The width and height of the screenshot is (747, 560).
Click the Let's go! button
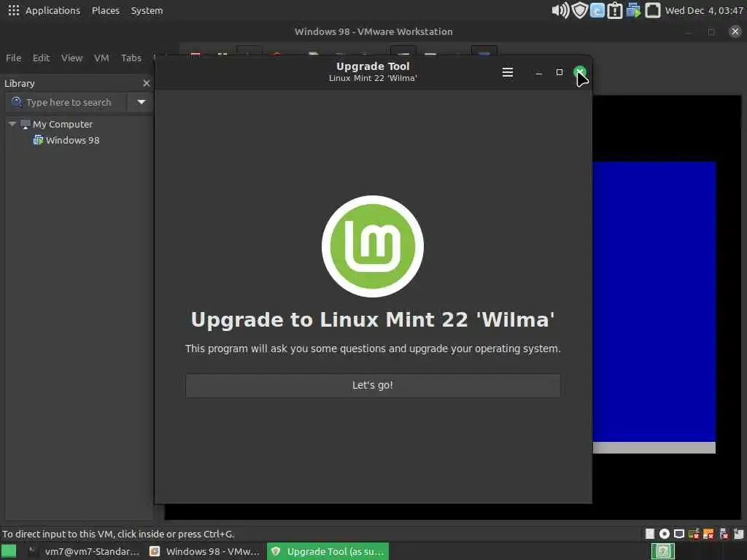(x=373, y=385)
